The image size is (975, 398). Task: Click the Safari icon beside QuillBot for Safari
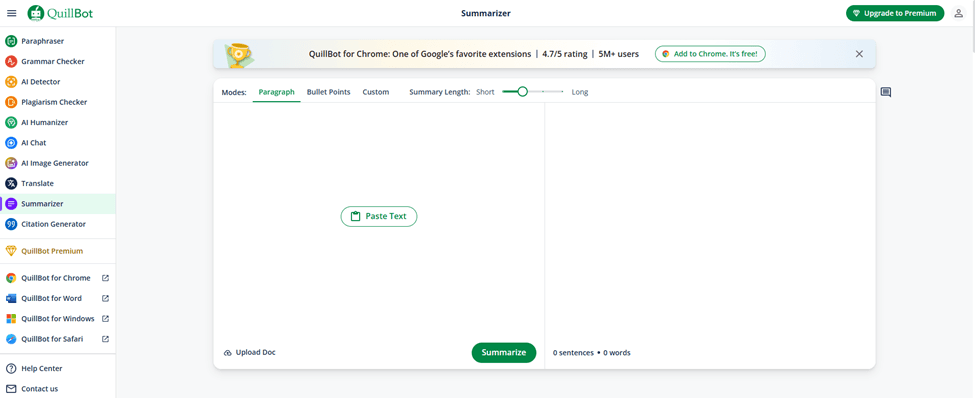coord(11,339)
